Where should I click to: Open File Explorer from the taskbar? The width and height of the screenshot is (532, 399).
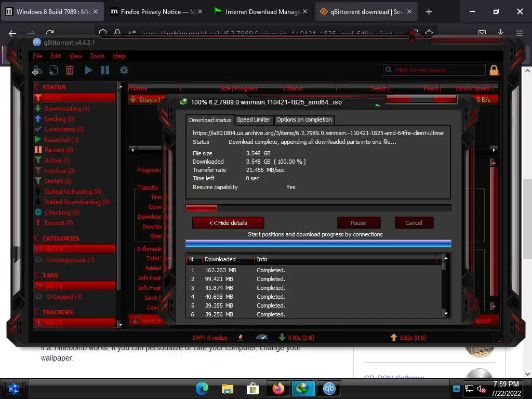228,389
